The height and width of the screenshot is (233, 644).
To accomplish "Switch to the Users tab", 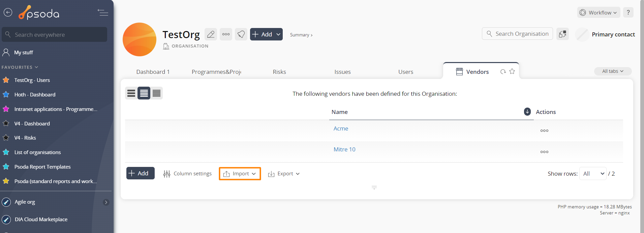I will point(406,72).
